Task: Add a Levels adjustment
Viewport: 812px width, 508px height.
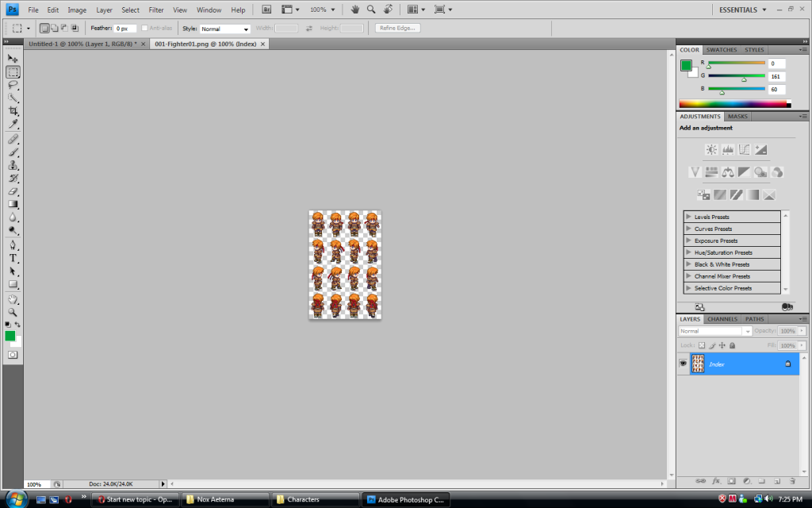Action: coord(728,150)
